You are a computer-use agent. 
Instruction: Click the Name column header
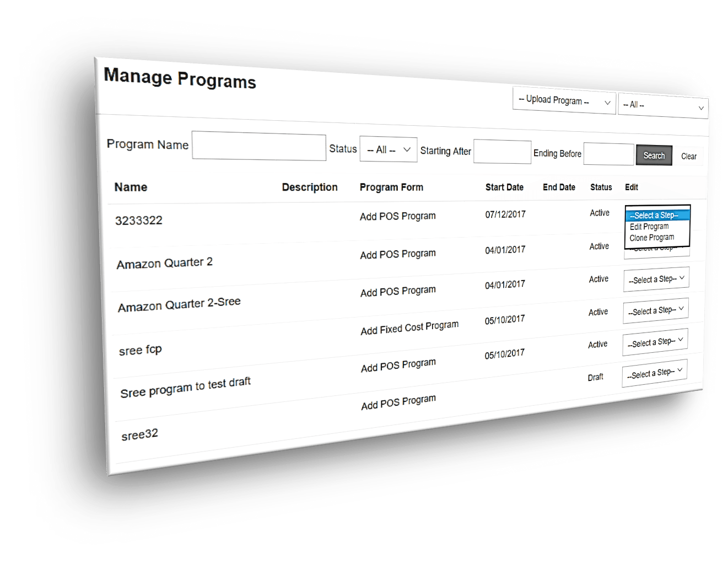131,187
